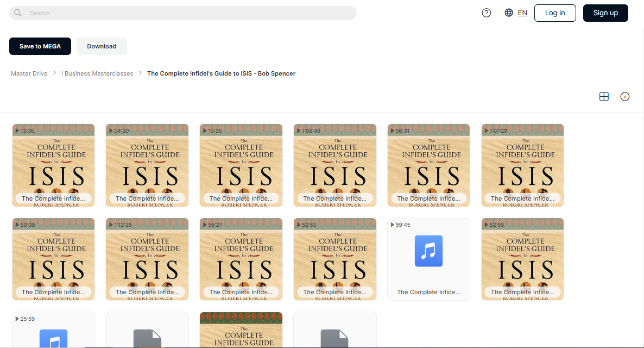Open the 13:36 audio thumbnail
The image size is (644, 348).
tap(53, 165)
